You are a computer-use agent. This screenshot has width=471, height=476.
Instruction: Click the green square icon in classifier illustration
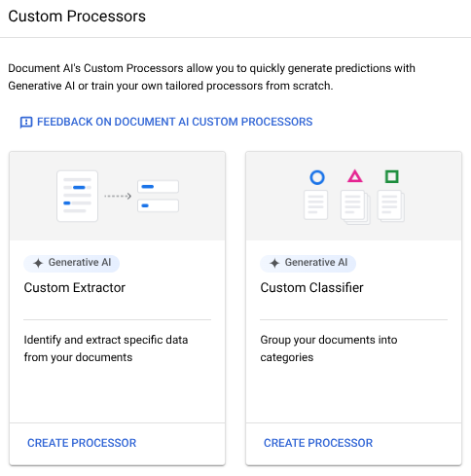click(392, 176)
